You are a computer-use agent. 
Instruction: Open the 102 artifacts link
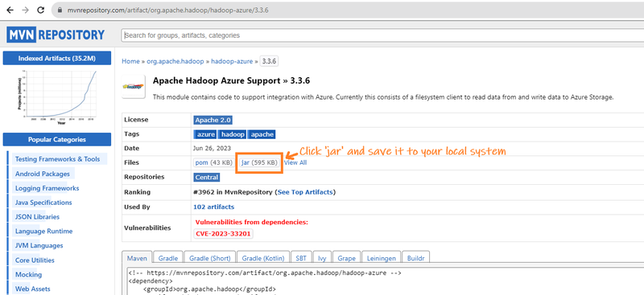coord(213,207)
